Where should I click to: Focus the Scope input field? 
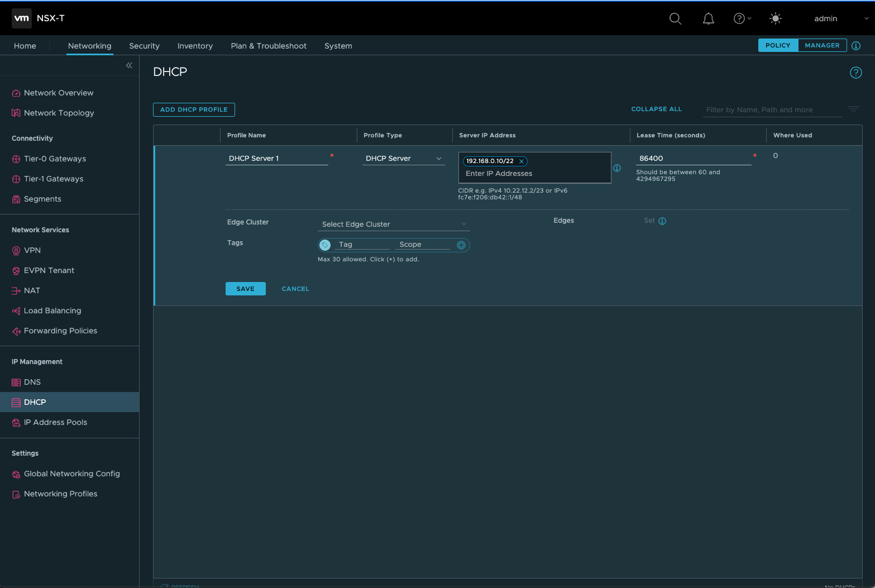[423, 245]
